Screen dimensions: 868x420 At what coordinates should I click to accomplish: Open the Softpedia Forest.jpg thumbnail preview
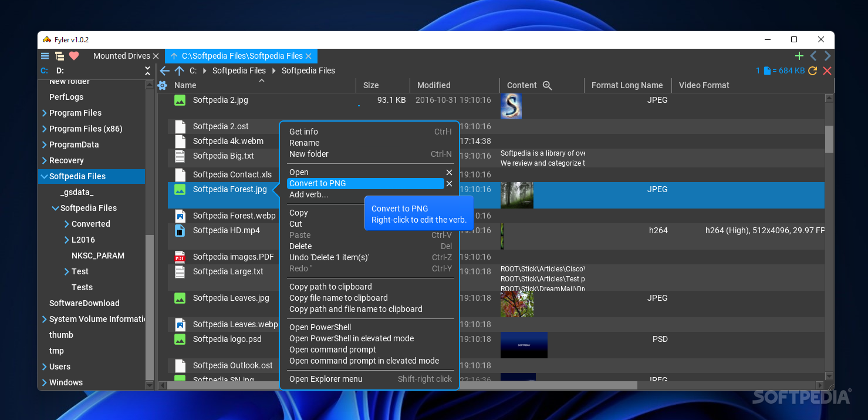517,195
